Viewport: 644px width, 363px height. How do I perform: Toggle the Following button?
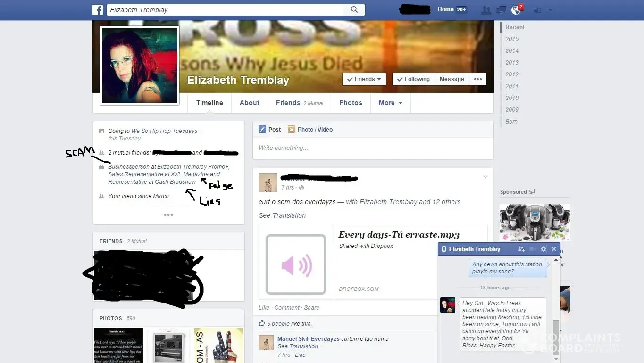(413, 79)
